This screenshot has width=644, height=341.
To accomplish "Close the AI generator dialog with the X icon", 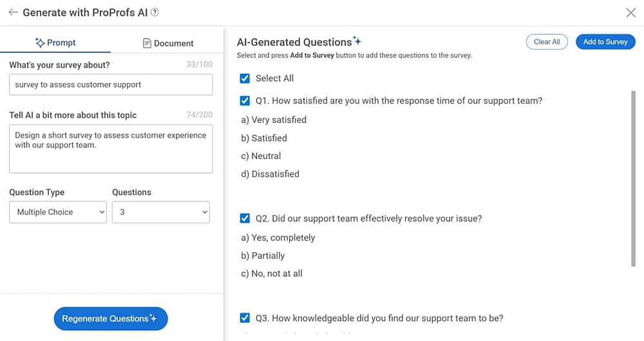I will click(x=631, y=13).
